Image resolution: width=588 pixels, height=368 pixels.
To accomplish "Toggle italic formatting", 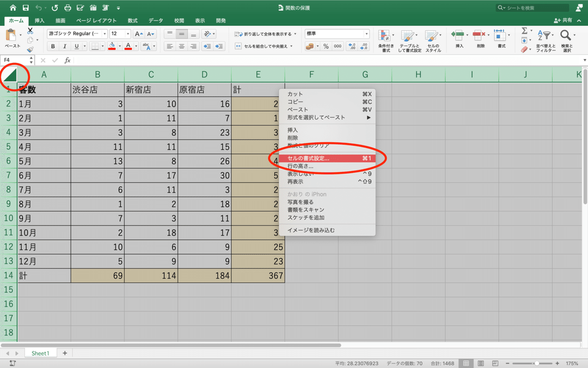I will (65, 47).
